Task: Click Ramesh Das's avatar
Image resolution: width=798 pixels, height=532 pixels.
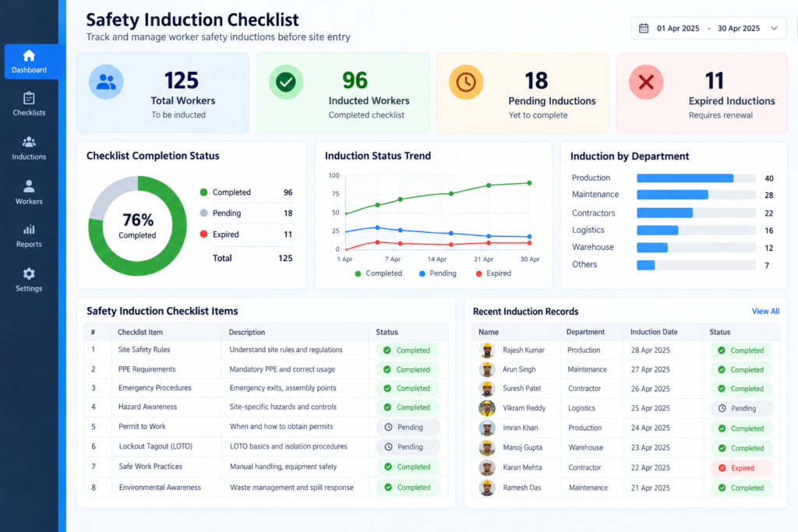Action: pyautogui.click(x=487, y=488)
